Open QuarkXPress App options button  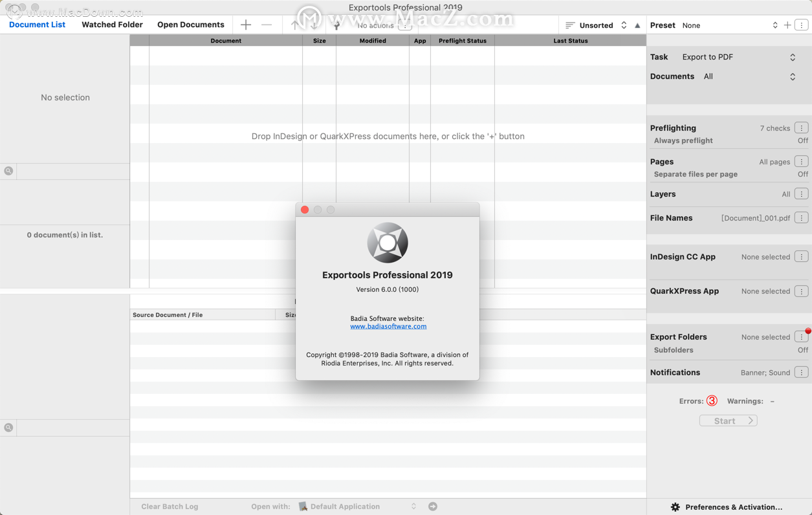coord(802,291)
